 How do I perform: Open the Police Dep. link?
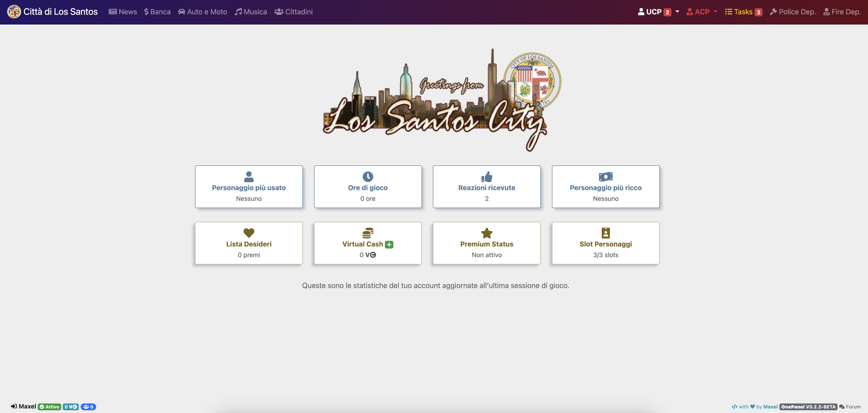pyautogui.click(x=793, y=12)
